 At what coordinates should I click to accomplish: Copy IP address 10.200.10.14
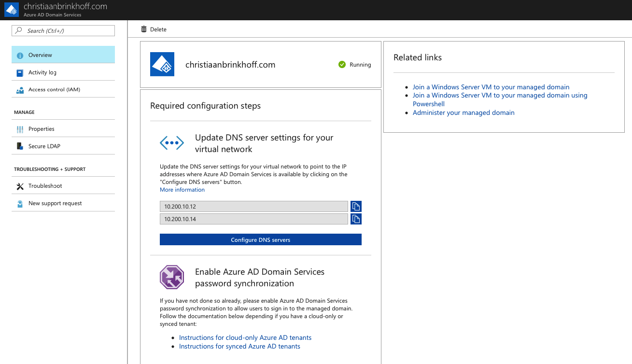[356, 219]
